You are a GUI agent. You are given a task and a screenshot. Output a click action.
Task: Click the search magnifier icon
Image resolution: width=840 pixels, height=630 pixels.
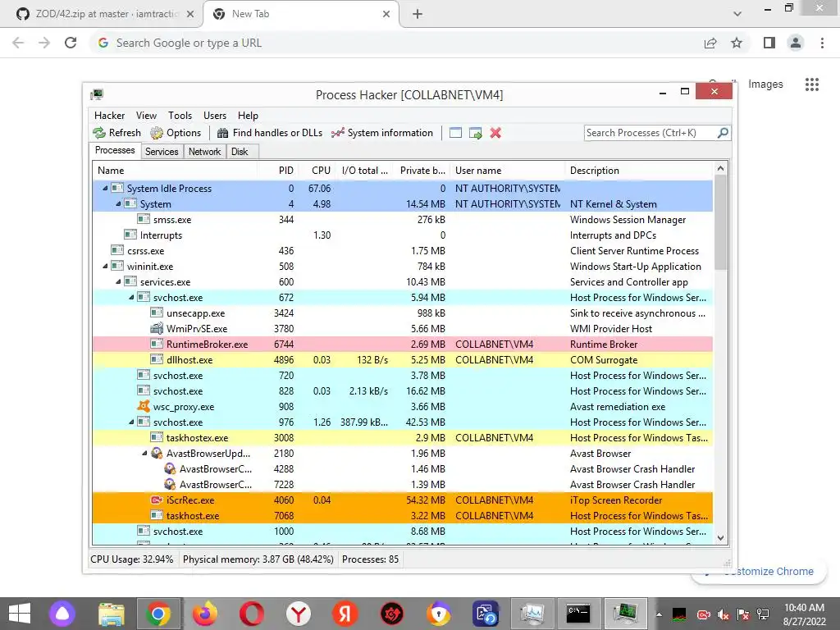click(x=723, y=132)
